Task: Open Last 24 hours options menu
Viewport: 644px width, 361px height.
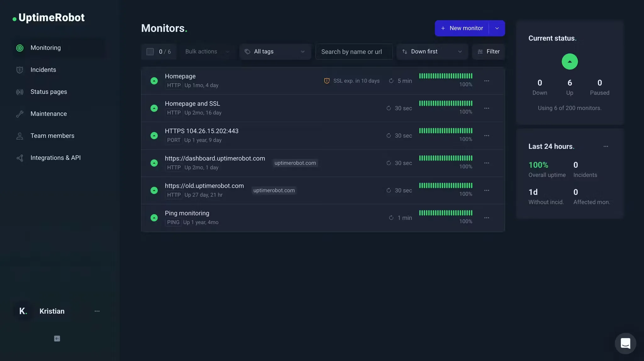Action: pyautogui.click(x=606, y=146)
